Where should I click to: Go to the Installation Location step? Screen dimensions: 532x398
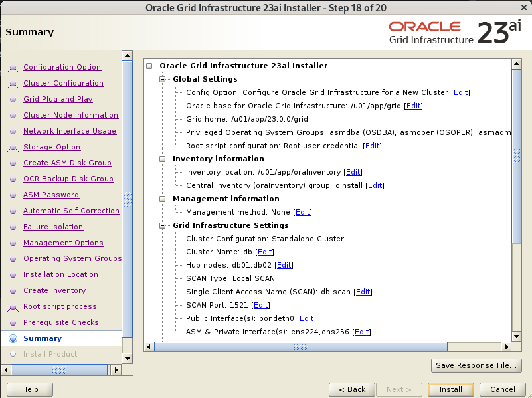(60, 274)
